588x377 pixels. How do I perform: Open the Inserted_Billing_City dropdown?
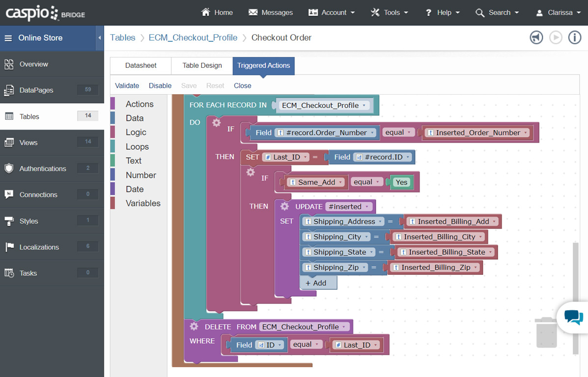pos(439,237)
